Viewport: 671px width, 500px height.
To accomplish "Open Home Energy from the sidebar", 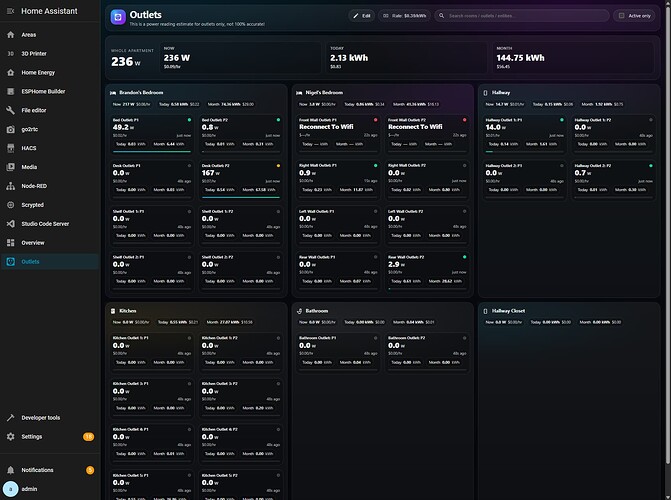I will coord(11,72).
